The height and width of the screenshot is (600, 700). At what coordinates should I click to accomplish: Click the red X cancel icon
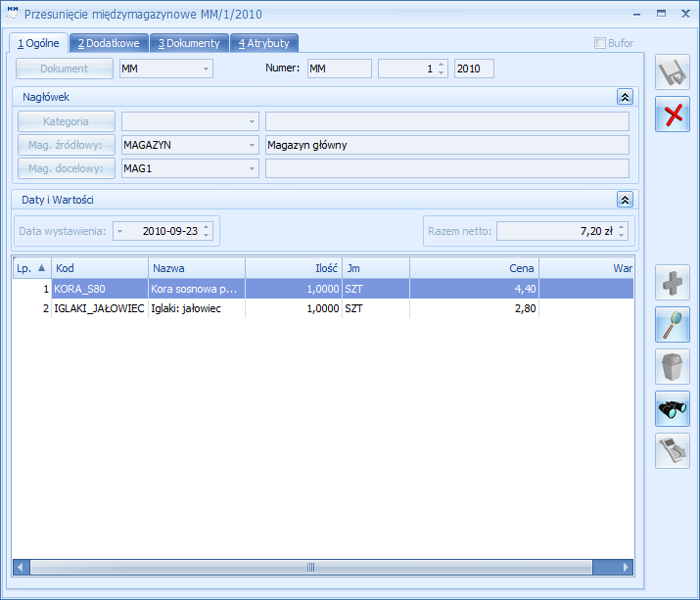click(x=673, y=115)
